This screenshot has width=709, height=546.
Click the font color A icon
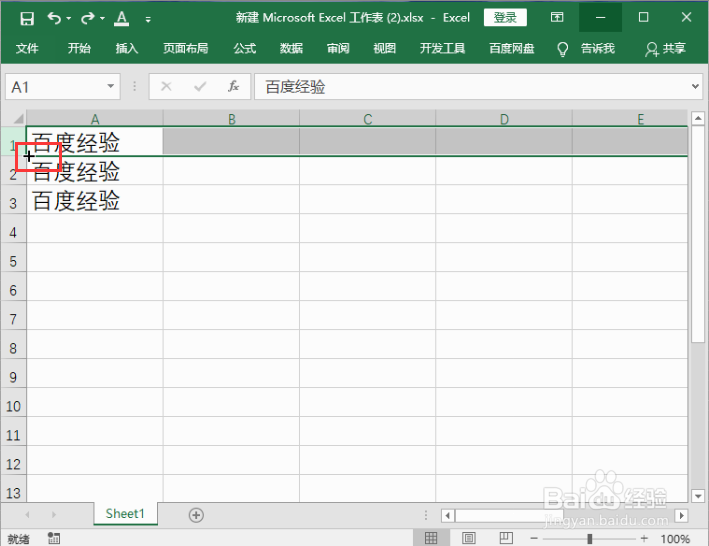tap(121, 18)
